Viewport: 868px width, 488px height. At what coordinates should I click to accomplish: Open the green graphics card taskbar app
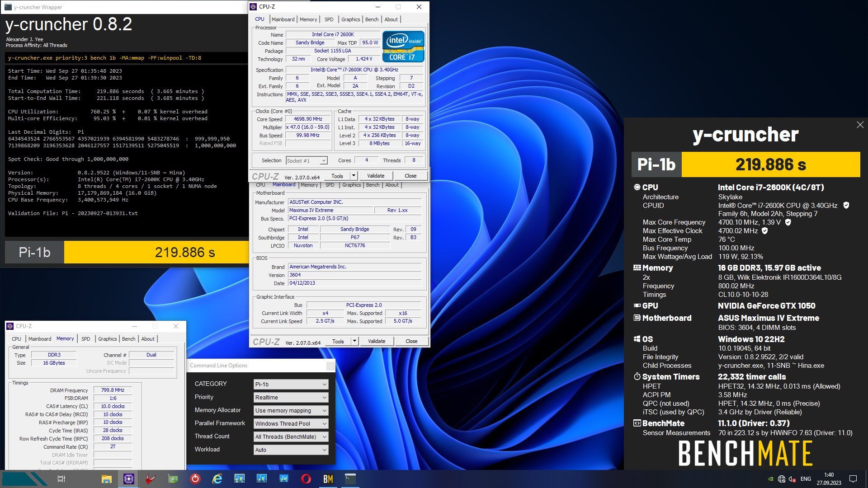(173, 479)
